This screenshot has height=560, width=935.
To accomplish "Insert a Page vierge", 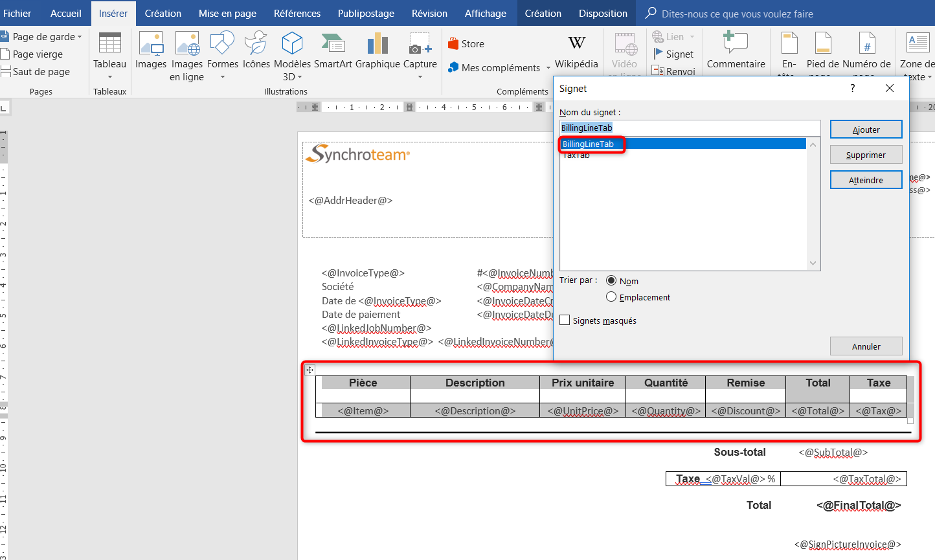I will click(32, 54).
